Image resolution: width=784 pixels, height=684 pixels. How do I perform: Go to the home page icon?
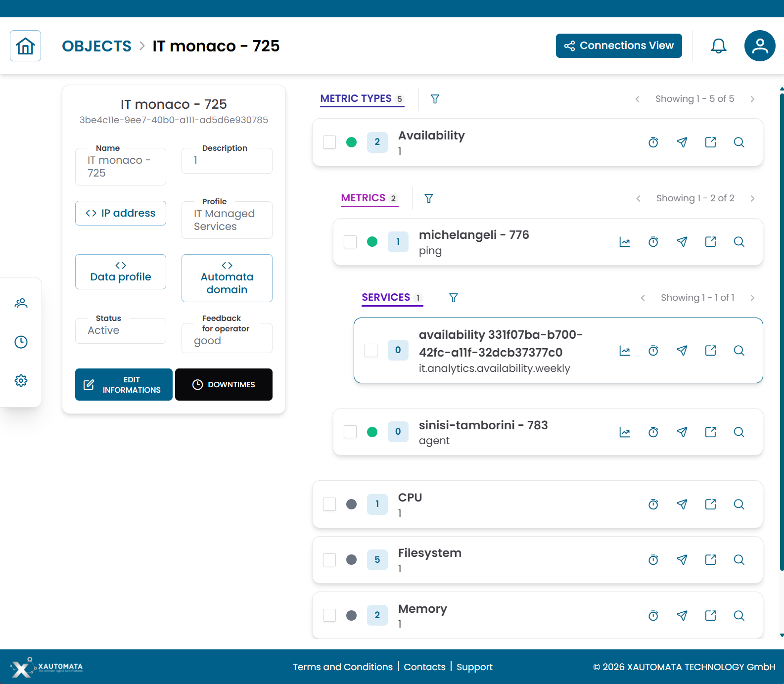25,46
